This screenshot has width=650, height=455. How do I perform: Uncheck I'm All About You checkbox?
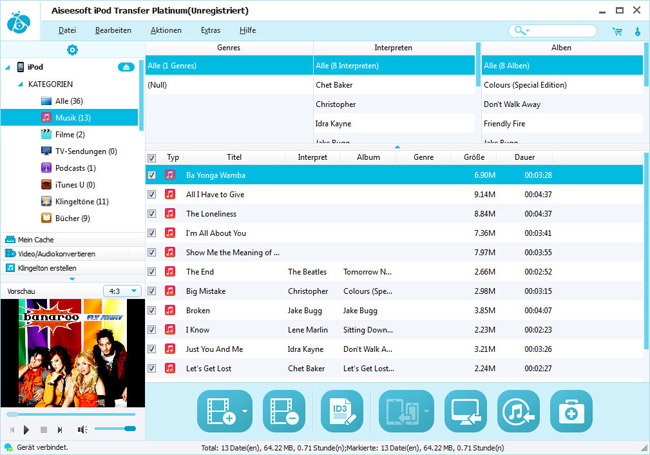[152, 233]
